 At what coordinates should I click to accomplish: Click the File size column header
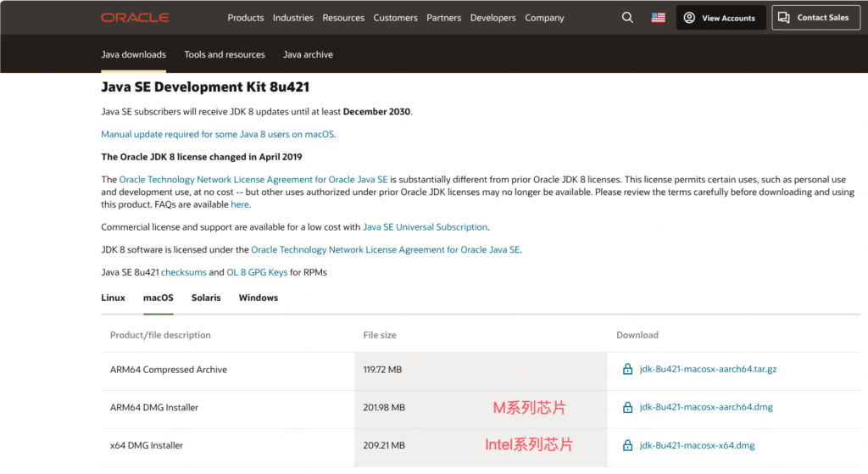click(380, 335)
